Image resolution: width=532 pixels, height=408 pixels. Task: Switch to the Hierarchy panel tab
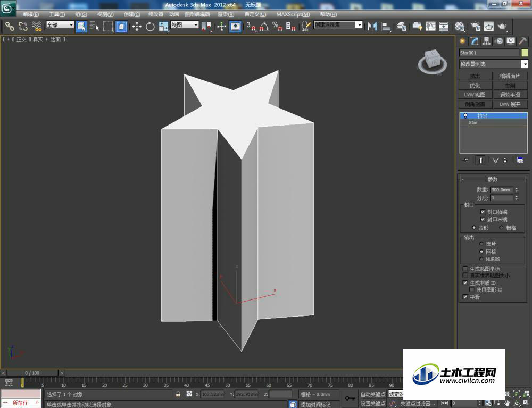point(487,41)
